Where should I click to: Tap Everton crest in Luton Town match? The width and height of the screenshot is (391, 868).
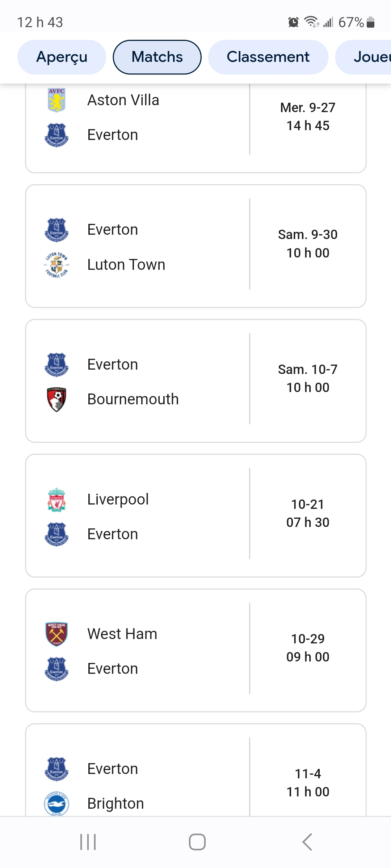coord(56,230)
